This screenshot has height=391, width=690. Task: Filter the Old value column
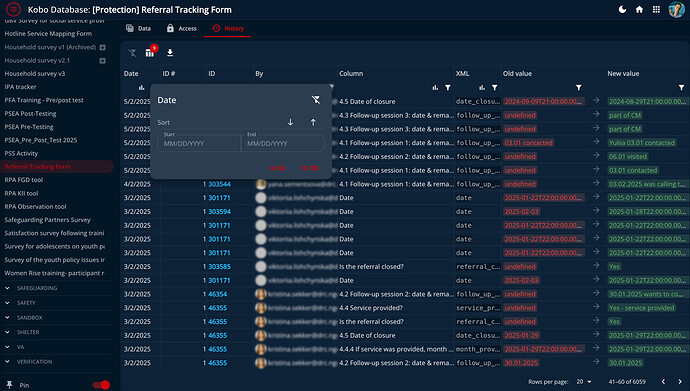click(579, 88)
